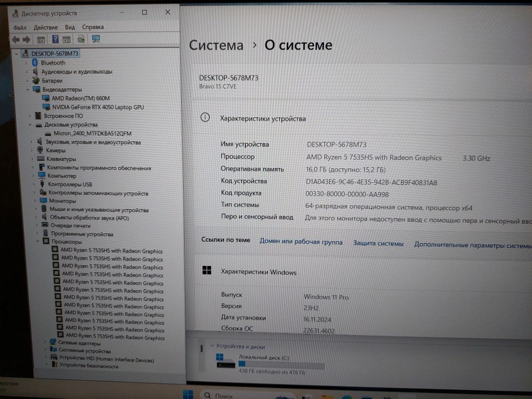Click the Back arrow in Device Manager toolbar
Screen dimensions: 532x399
(16, 39)
